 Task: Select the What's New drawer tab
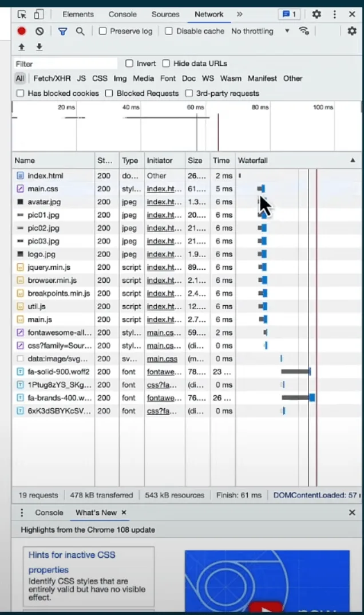96,512
